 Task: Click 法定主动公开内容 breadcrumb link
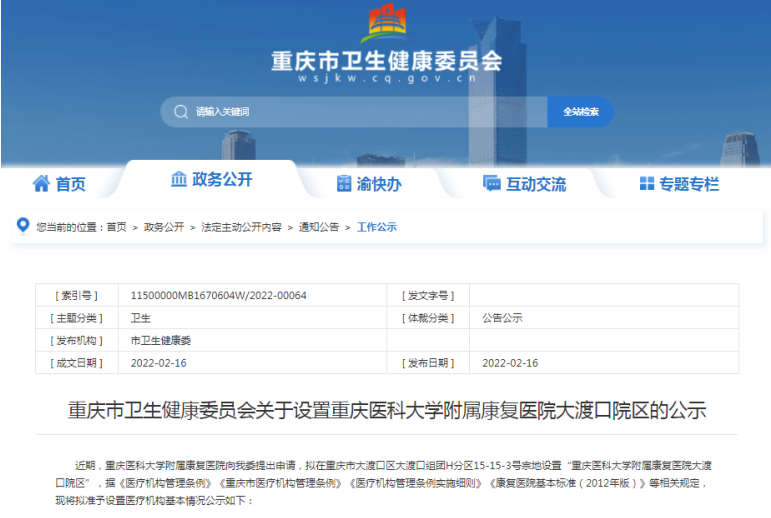(241, 227)
